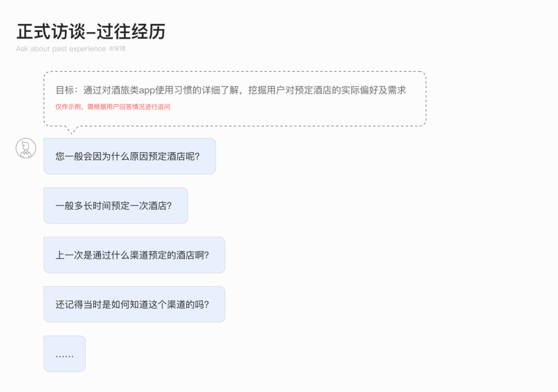Click the bubble 还记得当时是如何知道这个渠道的吗
Screen dimensions: 558x392
click(134, 305)
